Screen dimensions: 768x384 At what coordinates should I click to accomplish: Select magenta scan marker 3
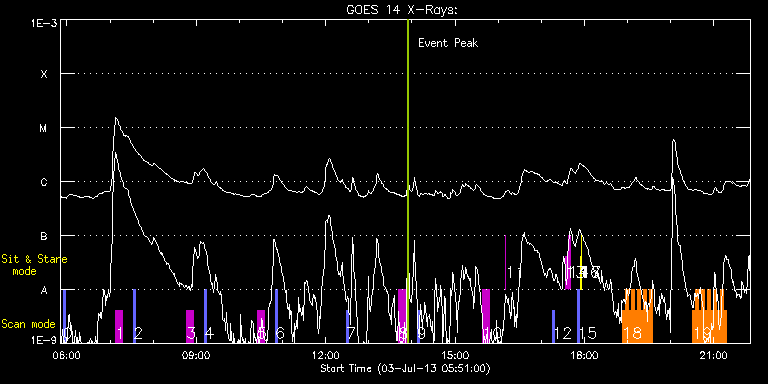pos(190,326)
